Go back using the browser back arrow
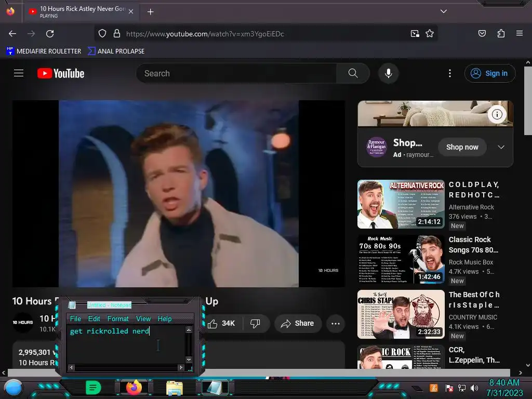Viewport: 532px width, 399px height. tap(12, 34)
